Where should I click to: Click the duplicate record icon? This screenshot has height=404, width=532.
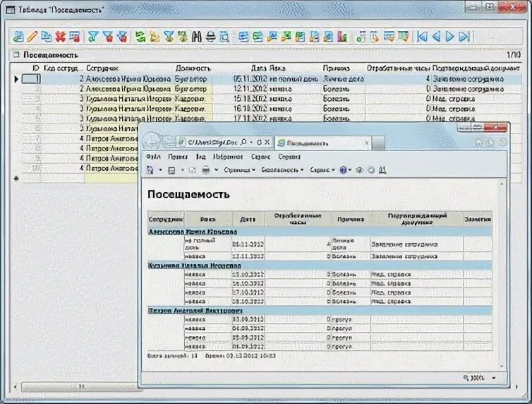(x=46, y=36)
